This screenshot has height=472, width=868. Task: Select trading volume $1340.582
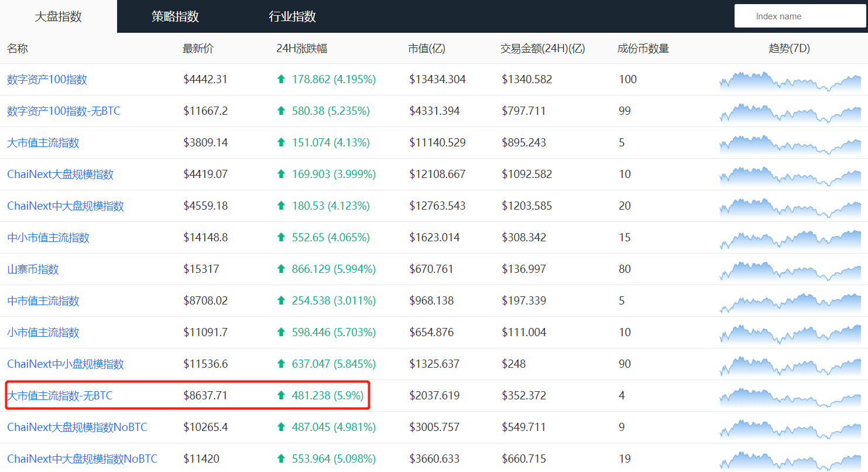tap(527, 80)
